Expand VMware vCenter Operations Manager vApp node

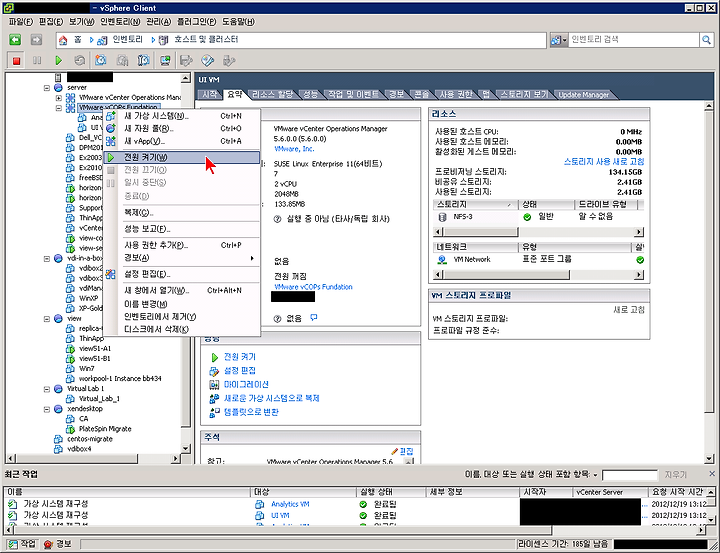(59, 98)
